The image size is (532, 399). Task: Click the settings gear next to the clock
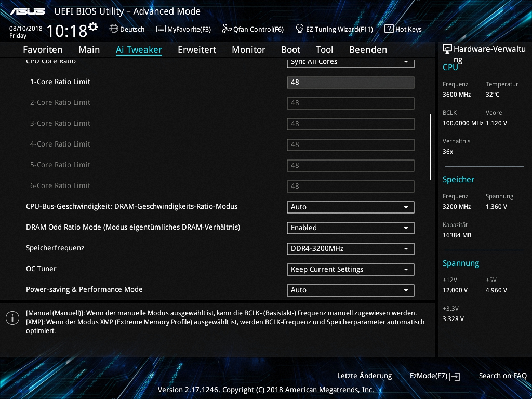coord(93,26)
